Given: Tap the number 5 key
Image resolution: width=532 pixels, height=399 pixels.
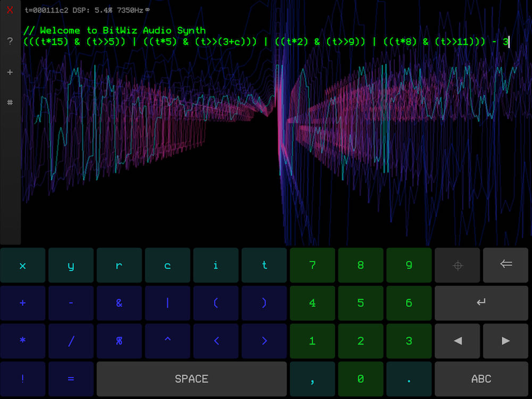Looking at the screenshot, I should [x=361, y=303].
